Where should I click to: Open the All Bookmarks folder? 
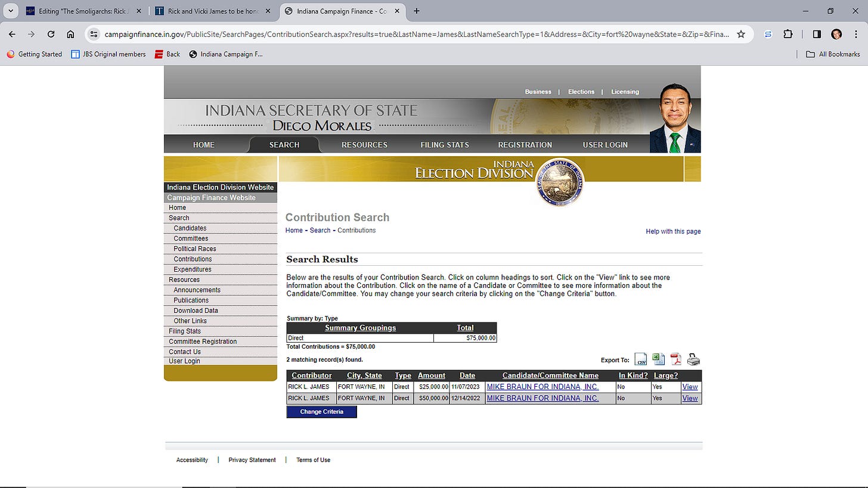(833, 54)
